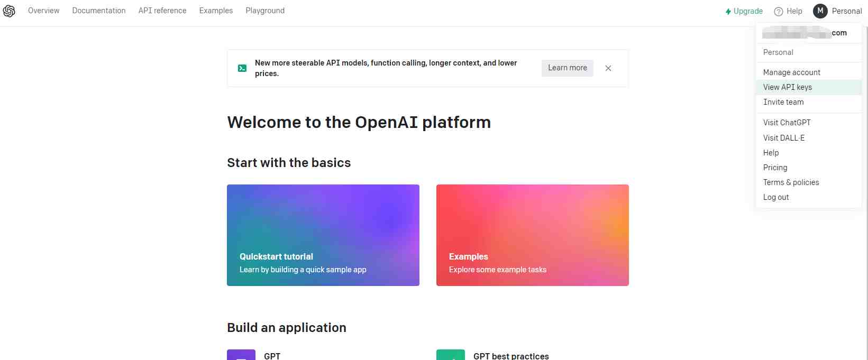Open Terms & policies
Viewport: 868px width, 360px height.
(x=809, y=182)
